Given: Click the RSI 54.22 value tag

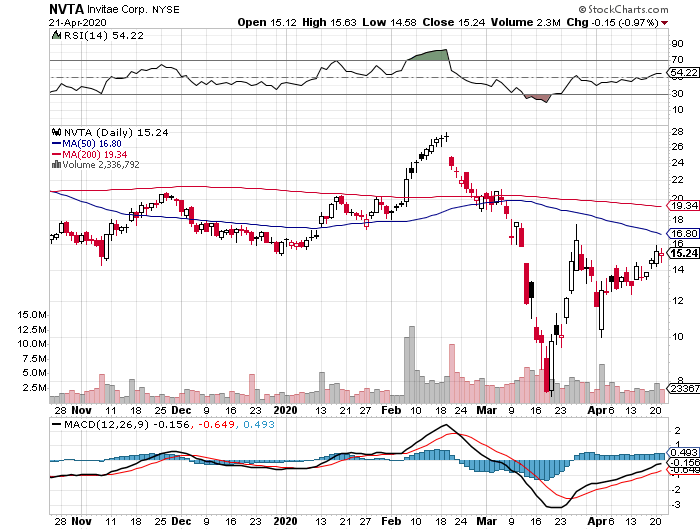Looking at the screenshot, I should point(682,73).
